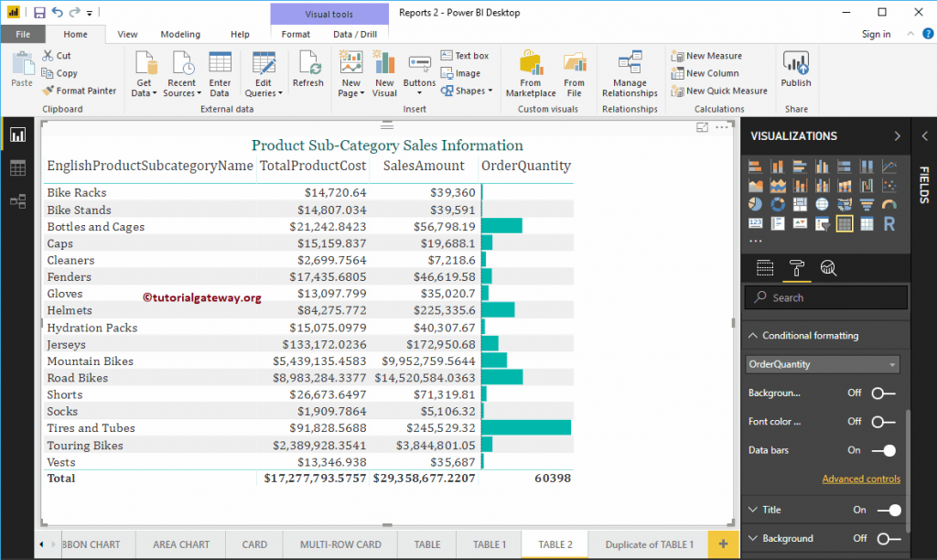937x560 pixels.
Task: Open the Format (paint roller) pane
Action: 795,268
